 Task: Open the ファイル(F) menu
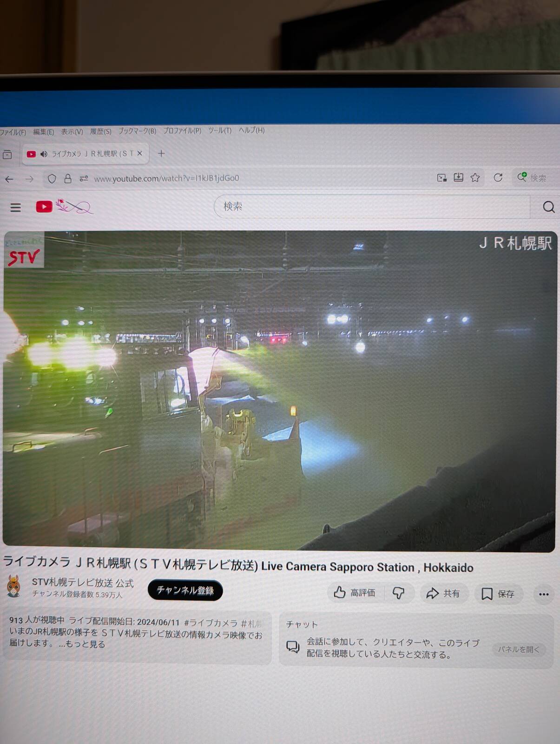(13, 133)
